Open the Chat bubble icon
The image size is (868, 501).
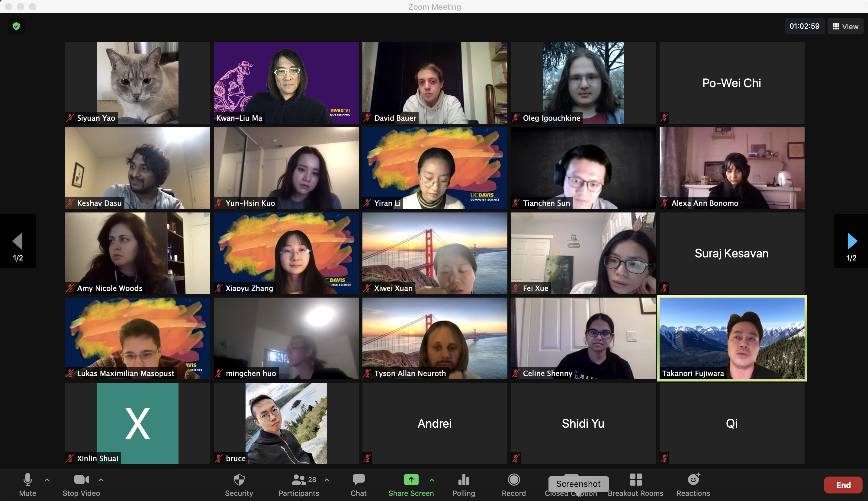tap(358, 480)
